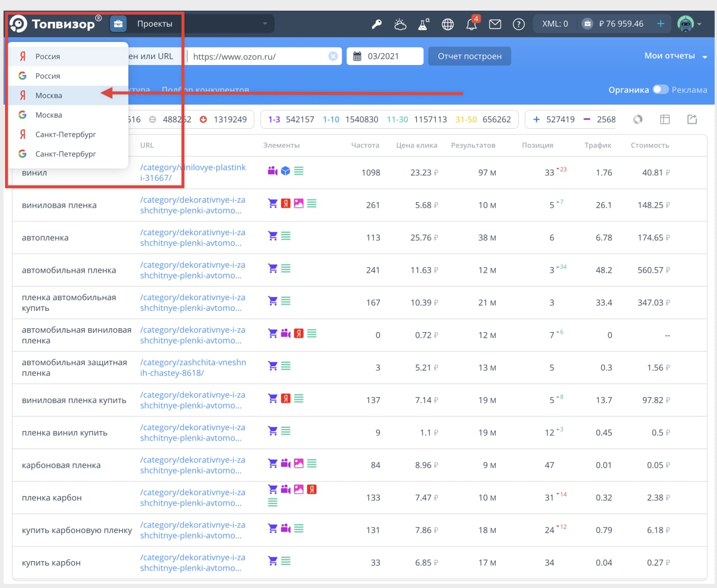Open the help question mark icon
This screenshot has height=588, width=717.
[x=519, y=24]
